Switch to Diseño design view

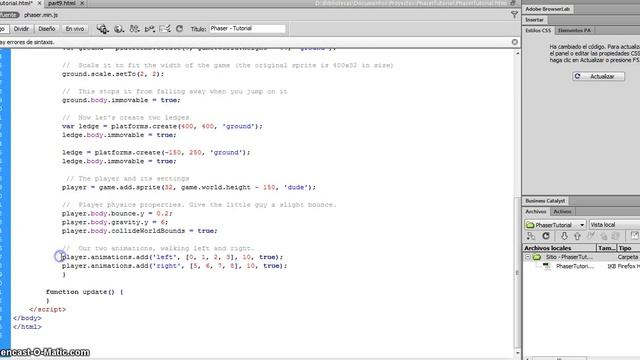pos(47,29)
